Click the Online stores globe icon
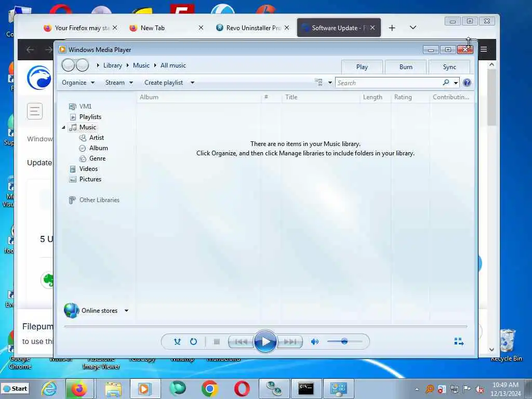The width and height of the screenshot is (532, 399). (71, 310)
